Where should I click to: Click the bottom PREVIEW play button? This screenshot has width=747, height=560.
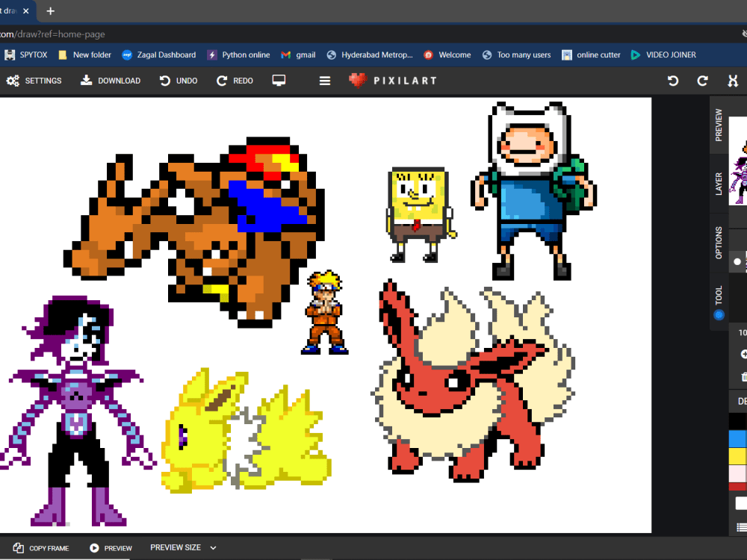(x=111, y=548)
